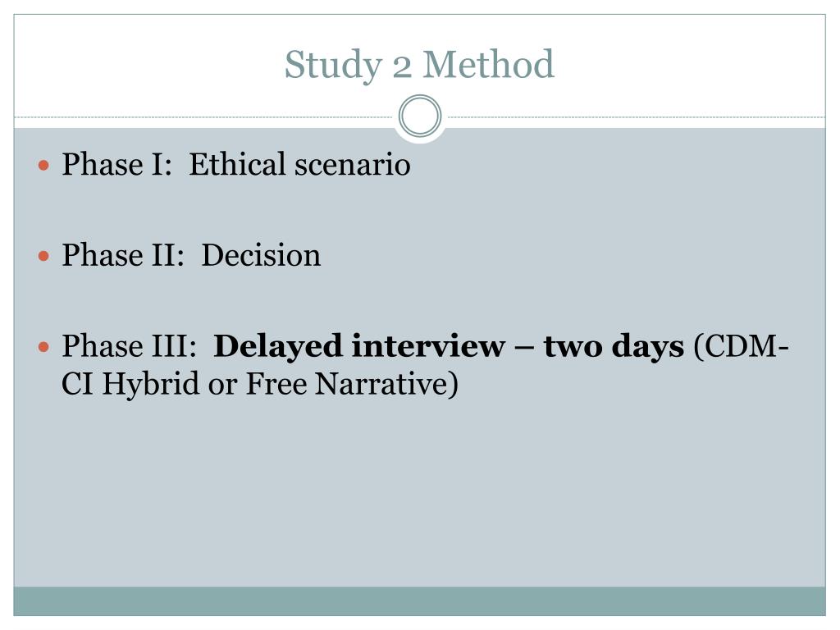The image size is (840, 630).
Task: Click the "Study 2 Method" slide title
Action: (419, 65)
